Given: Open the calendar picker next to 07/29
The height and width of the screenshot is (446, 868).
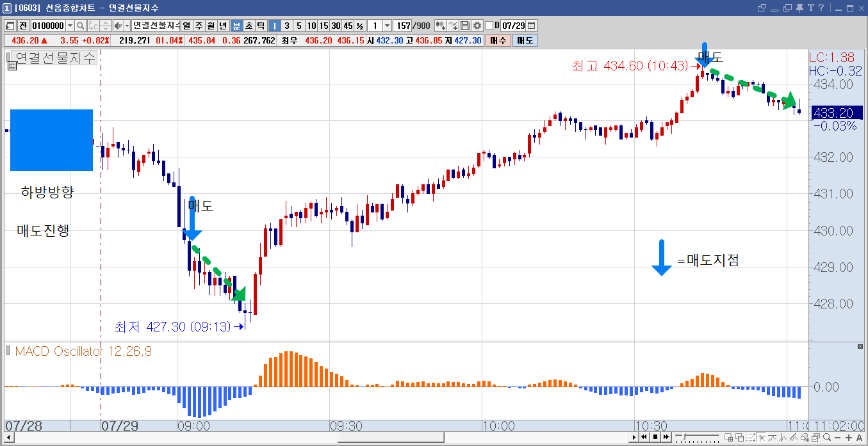Looking at the screenshot, I should (x=532, y=26).
